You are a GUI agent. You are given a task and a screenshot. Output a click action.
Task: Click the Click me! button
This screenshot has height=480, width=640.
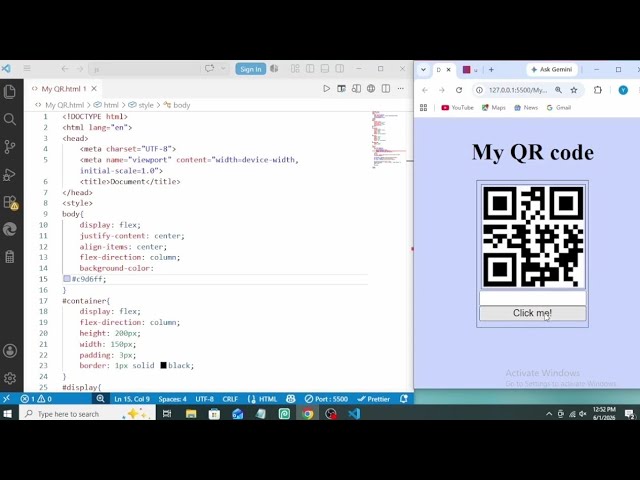532,313
